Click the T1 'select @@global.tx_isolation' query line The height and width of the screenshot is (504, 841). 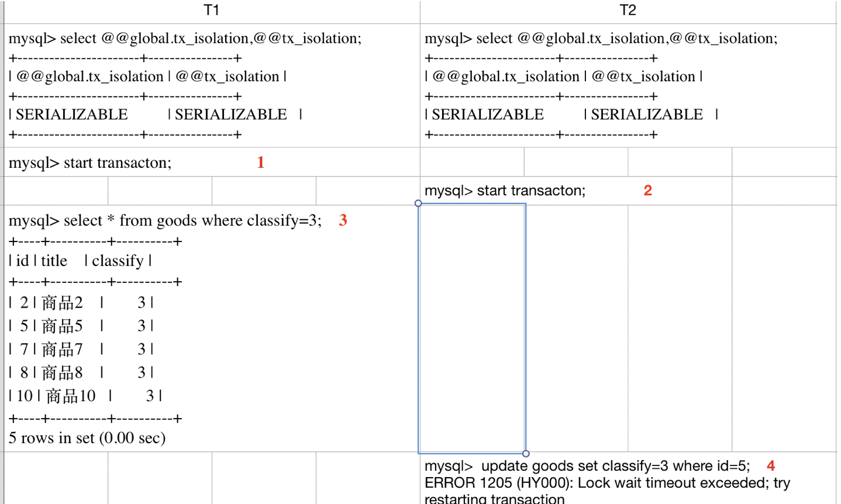pyautogui.click(x=185, y=39)
